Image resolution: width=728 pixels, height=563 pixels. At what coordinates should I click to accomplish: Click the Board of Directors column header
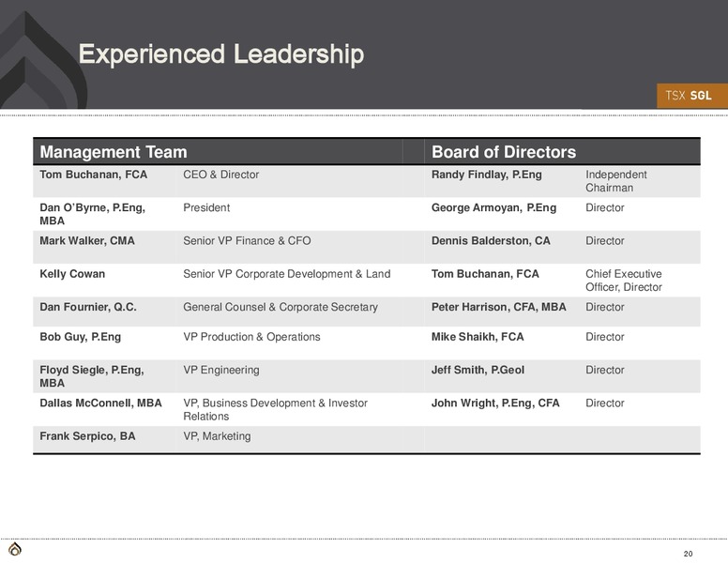504,152
